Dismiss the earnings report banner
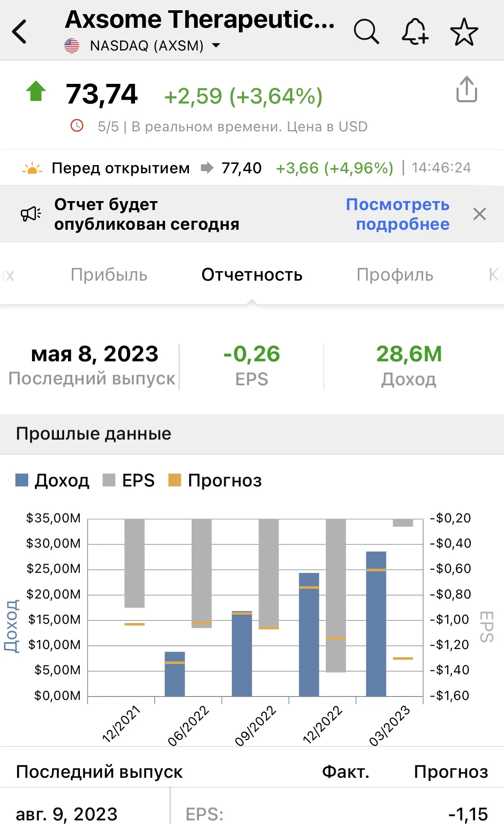 pyautogui.click(x=480, y=214)
